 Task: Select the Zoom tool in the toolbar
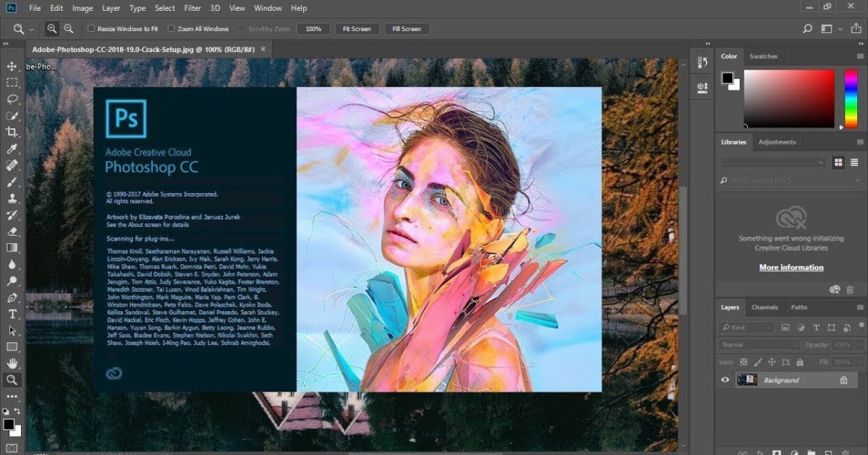point(11,379)
